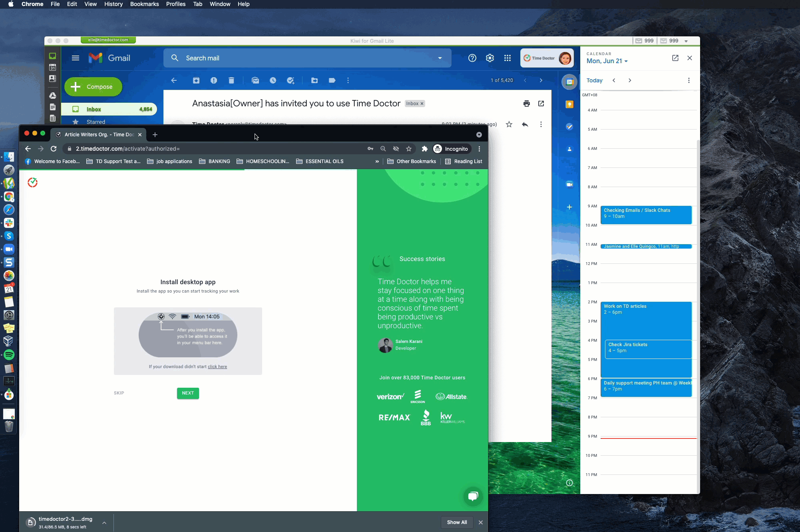Open Check Jira tickets calendar event
This screenshot has height=532, width=800.
click(648, 349)
